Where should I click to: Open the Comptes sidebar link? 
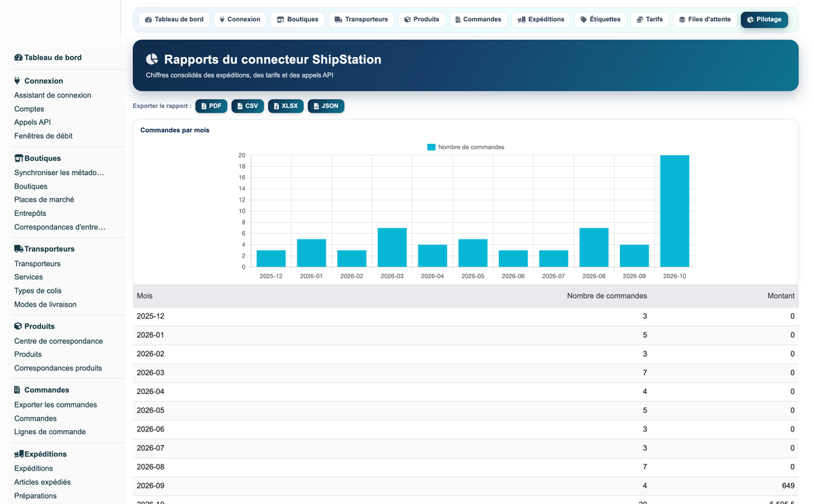(29, 109)
